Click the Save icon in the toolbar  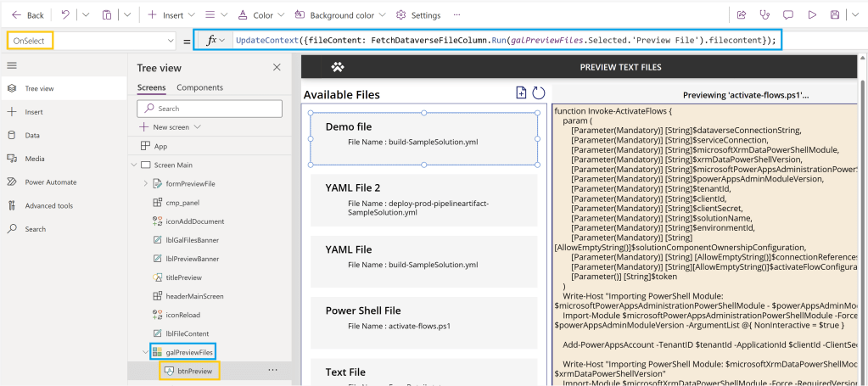835,15
